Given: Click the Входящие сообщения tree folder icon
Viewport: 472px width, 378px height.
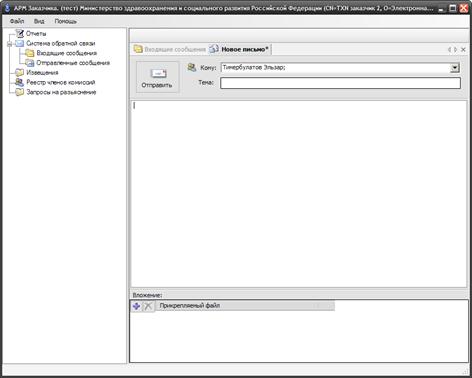Looking at the screenshot, I should 30,53.
